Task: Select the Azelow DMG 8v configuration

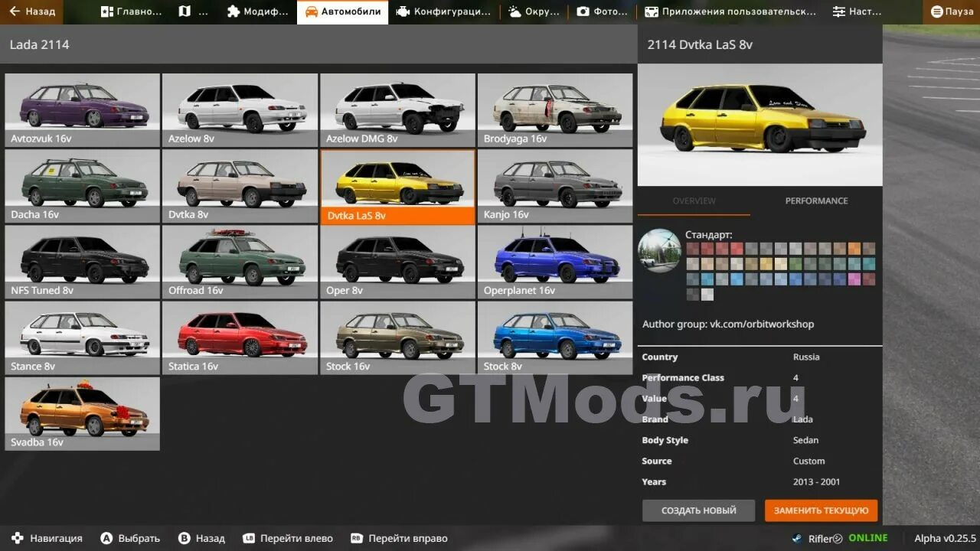Action: (x=398, y=110)
